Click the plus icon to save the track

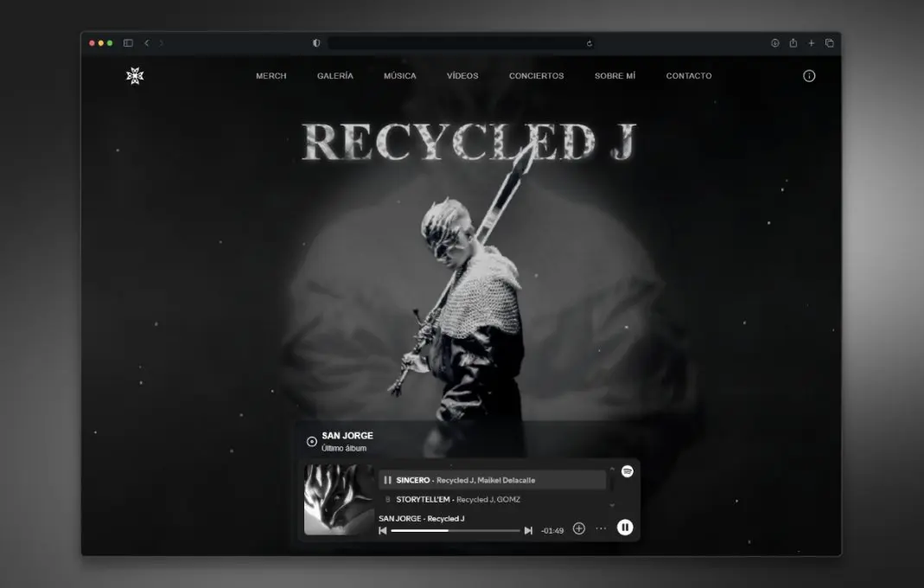click(578, 528)
